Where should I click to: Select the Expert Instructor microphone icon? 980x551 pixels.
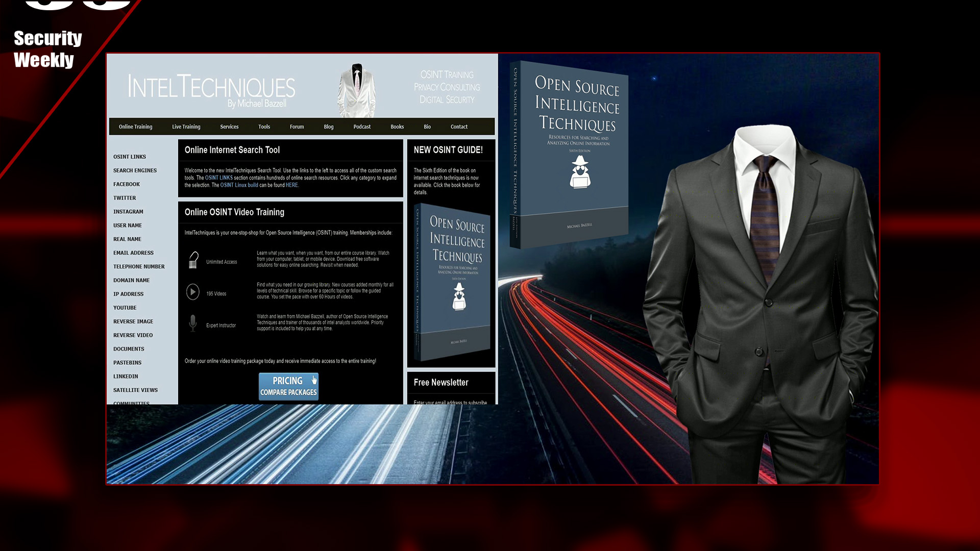193,322
